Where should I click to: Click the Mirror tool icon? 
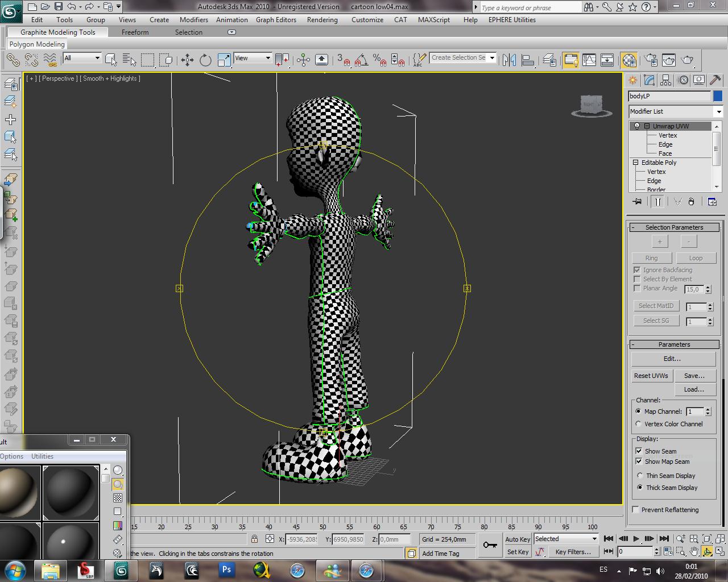tap(510, 60)
